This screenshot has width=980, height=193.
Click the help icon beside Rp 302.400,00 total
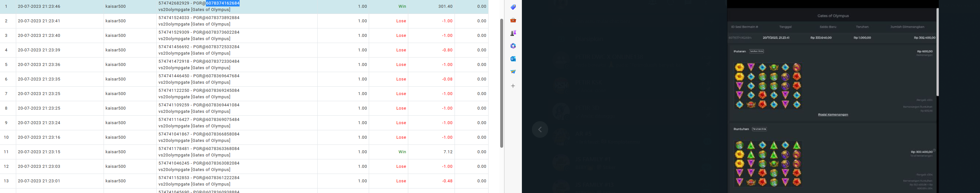pos(934,150)
